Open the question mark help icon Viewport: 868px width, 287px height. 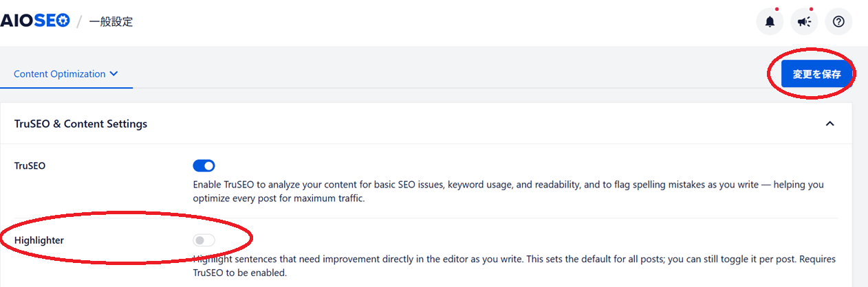pyautogui.click(x=838, y=21)
